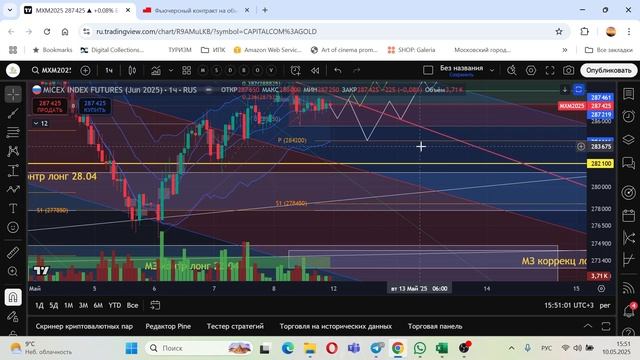Image resolution: width=640 pixels, height=360 pixels.
Task: Open the Скринер криптовалютных пар tab
Action: (84, 327)
